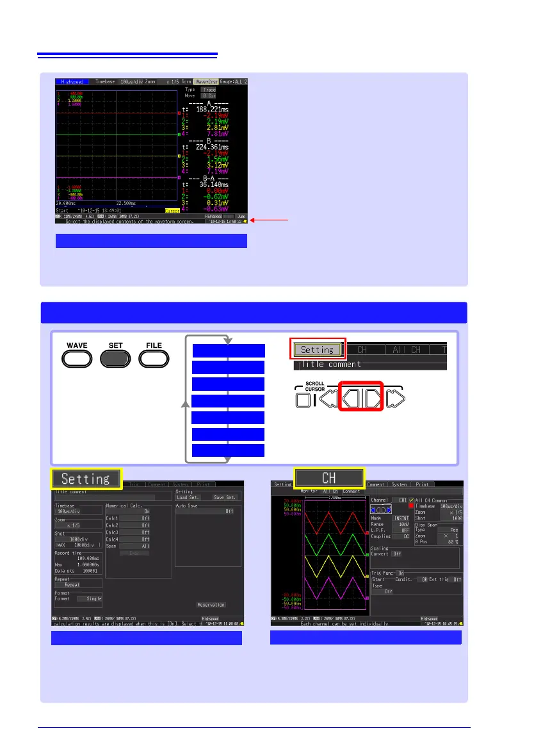
Task: Click the green channel 2 marker on waveform screen
Action: 179,135
